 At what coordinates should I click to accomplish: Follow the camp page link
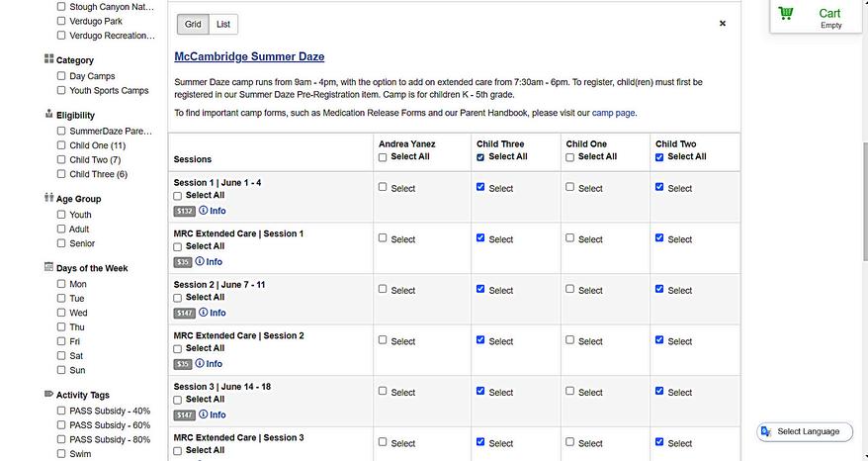613,113
